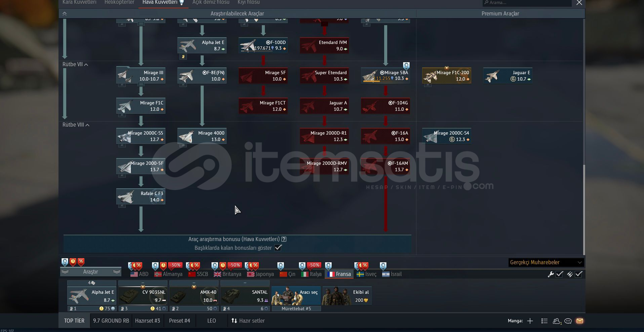644x332 pixels.
Task: Open the contacts friends icon
Action: pyautogui.click(x=557, y=321)
